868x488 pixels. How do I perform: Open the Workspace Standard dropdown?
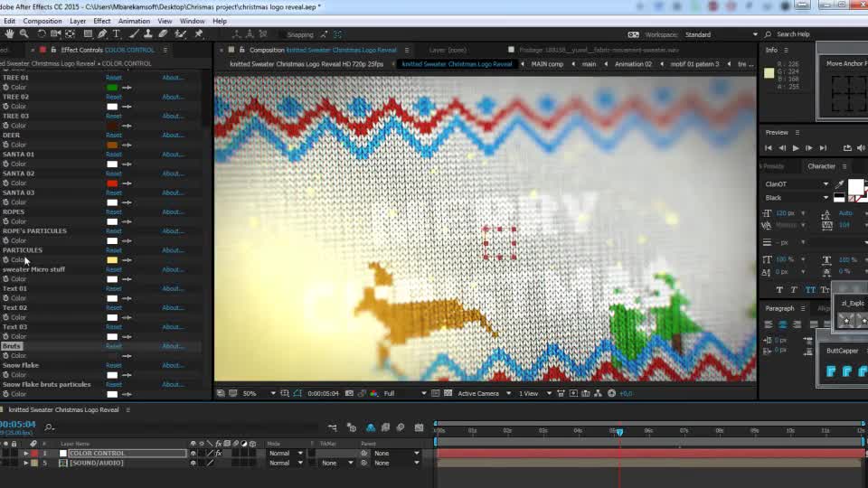[x=722, y=34]
